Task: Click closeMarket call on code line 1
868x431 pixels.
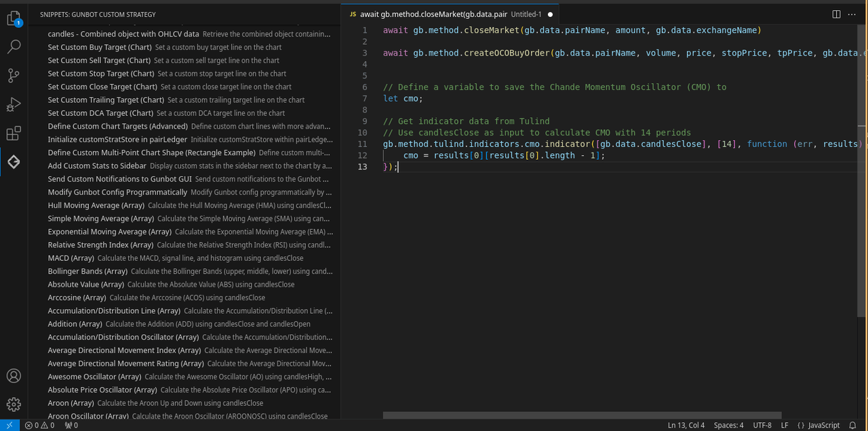Action: point(492,30)
